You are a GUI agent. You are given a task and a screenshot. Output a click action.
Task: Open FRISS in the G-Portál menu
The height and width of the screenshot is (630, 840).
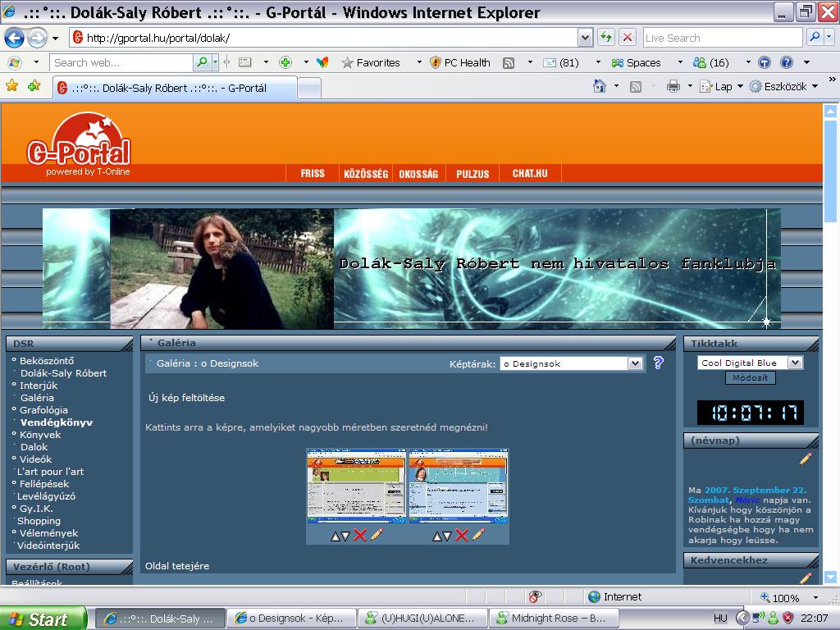(x=313, y=174)
